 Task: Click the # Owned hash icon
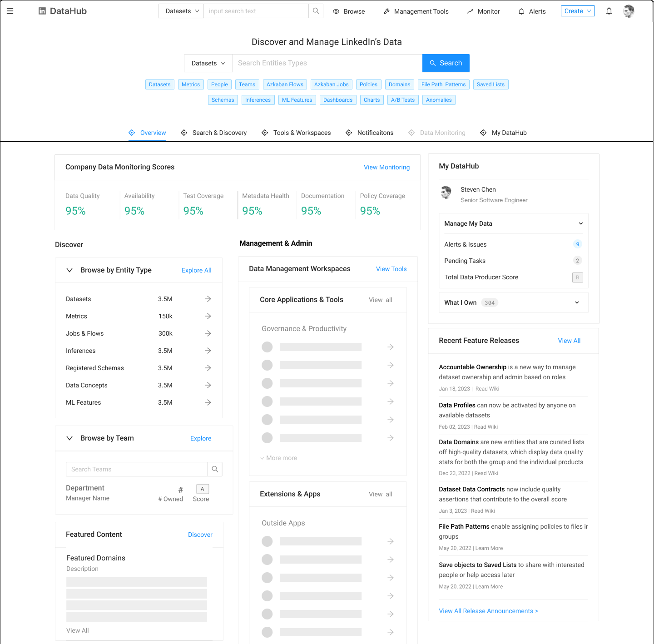tap(181, 490)
